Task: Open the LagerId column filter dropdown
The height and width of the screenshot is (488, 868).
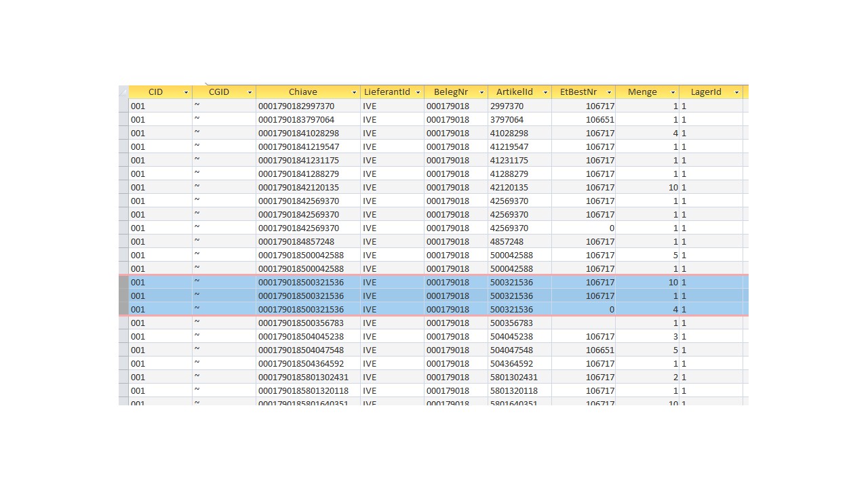Action: point(736,92)
